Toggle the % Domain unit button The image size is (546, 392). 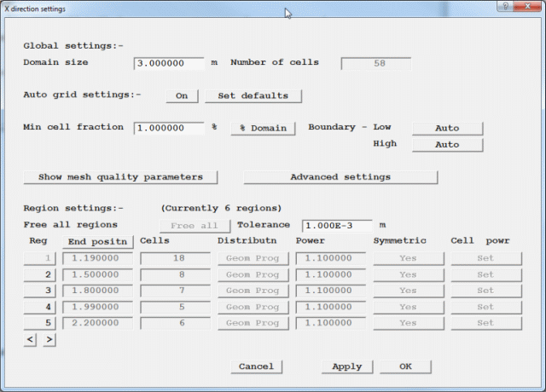pyautogui.click(x=263, y=128)
